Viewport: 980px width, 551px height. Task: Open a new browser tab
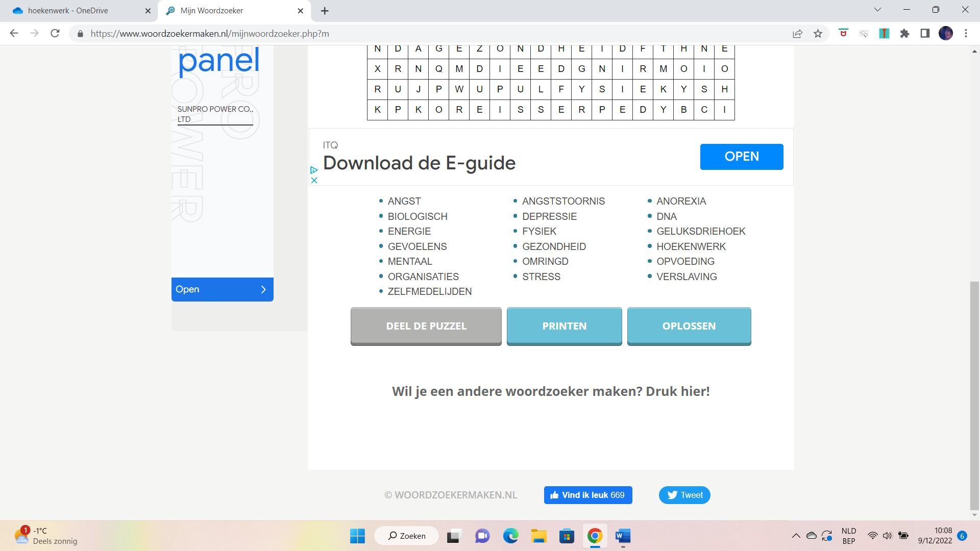coord(325,11)
